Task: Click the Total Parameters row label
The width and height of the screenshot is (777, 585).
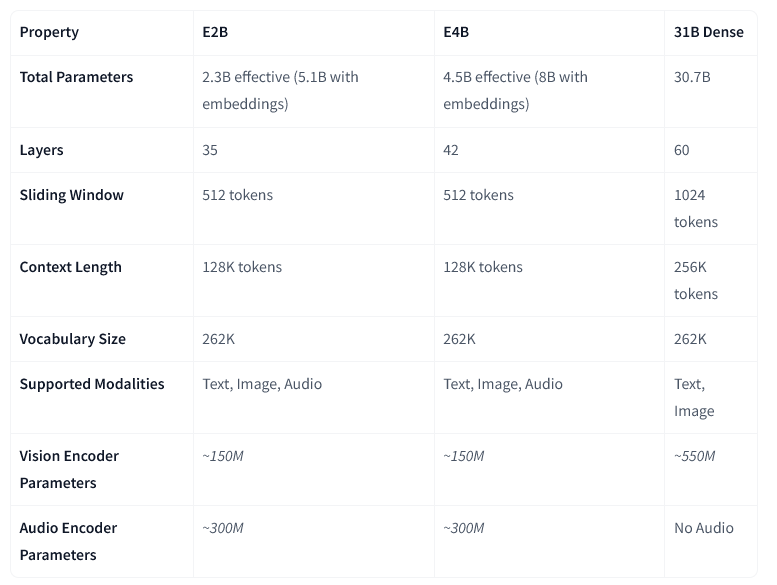Action: pyautogui.click(x=76, y=77)
